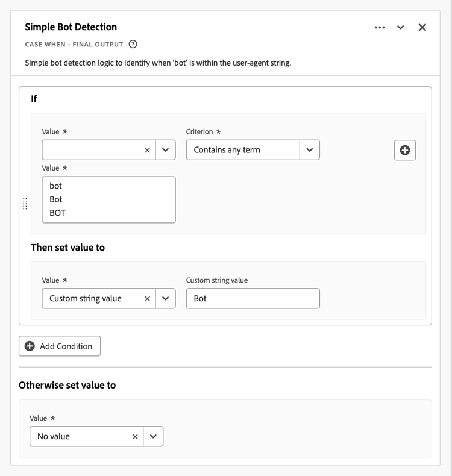Clear the Custom string value selection
452x476 pixels.
click(147, 299)
